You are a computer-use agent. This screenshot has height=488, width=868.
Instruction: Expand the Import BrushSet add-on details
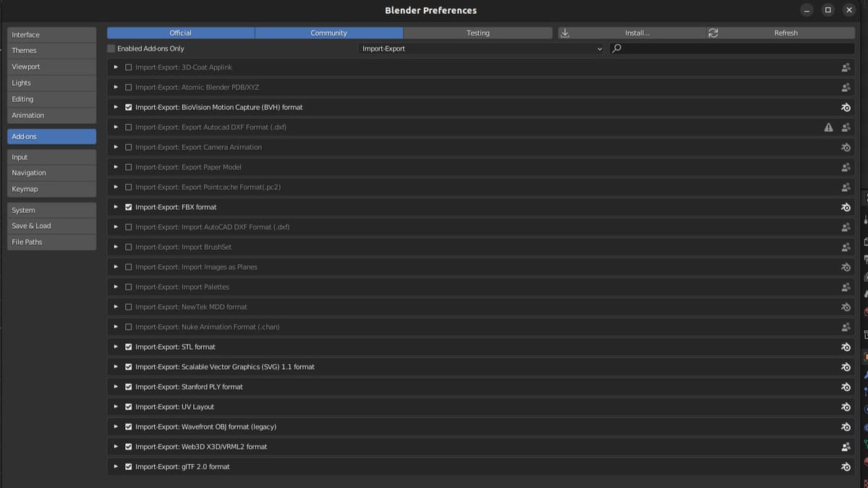click(x=116, y=247)
